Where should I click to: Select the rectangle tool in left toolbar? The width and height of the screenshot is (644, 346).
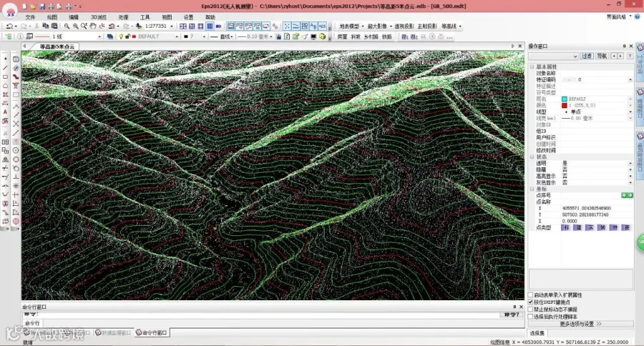[x=5, y=76]
